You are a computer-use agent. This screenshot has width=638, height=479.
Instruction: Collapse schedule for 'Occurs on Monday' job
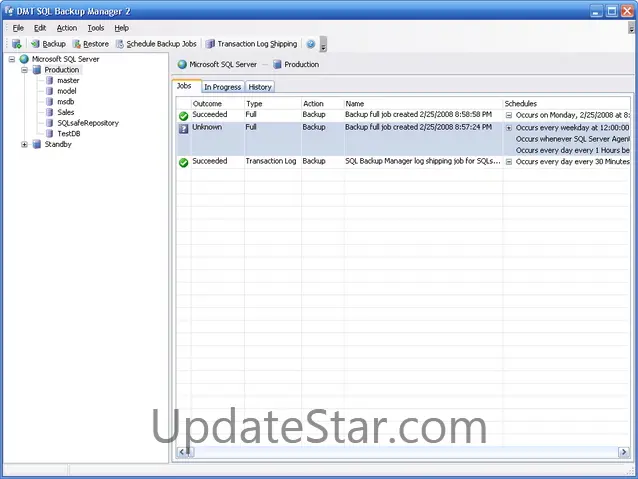coord(509,116)
